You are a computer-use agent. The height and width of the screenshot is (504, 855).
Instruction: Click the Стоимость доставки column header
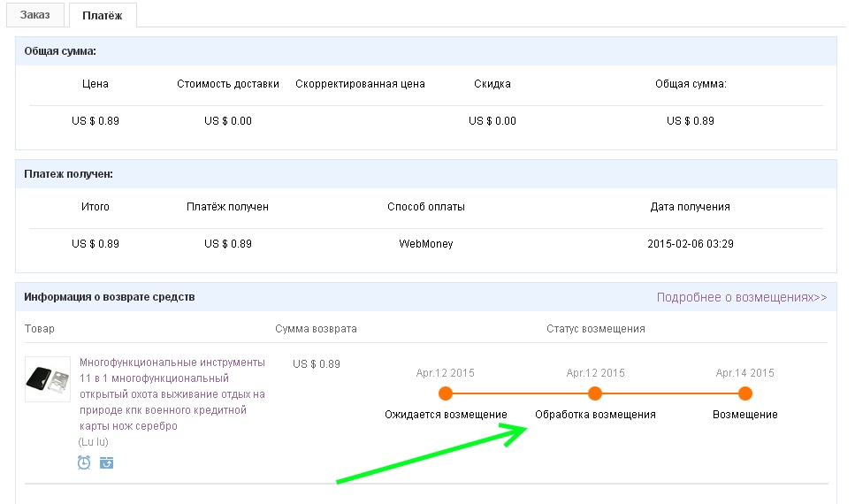228,84
